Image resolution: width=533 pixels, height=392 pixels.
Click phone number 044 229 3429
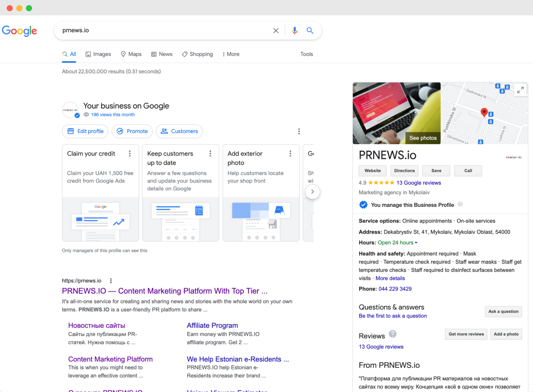[395, 289]
